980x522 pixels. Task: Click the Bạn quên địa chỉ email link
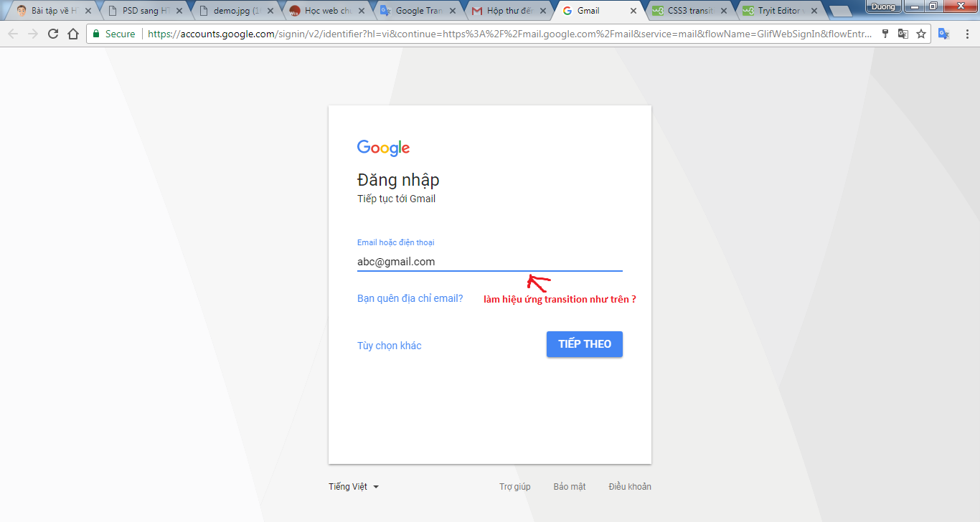(410, 298)
